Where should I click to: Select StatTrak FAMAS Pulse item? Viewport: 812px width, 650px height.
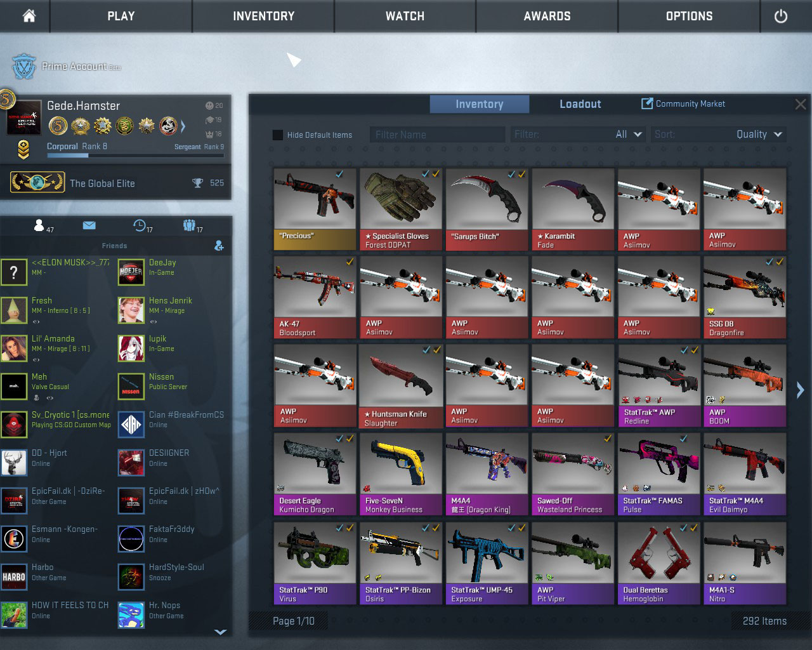click(x=659, y=474)
